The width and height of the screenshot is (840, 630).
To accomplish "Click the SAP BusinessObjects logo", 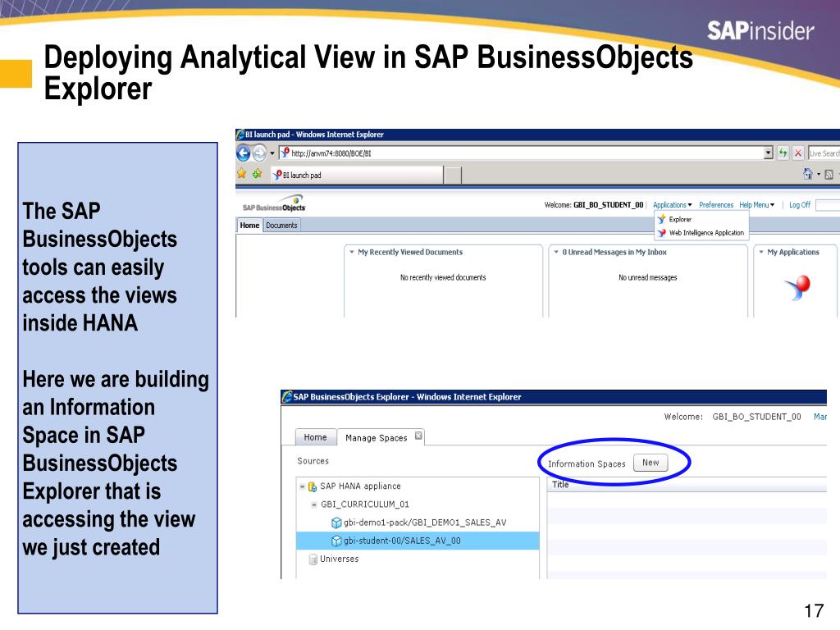I will pyautogui.click(x=274, y=204).
